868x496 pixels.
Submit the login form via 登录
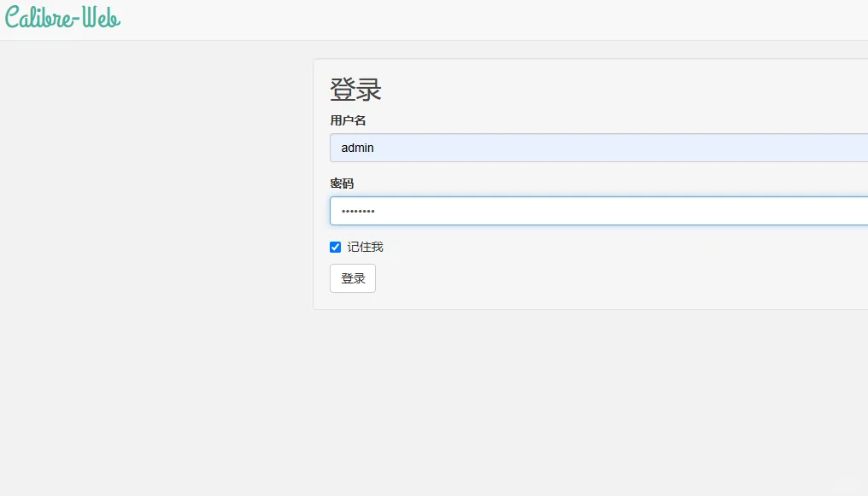click(x=353, y=278)
